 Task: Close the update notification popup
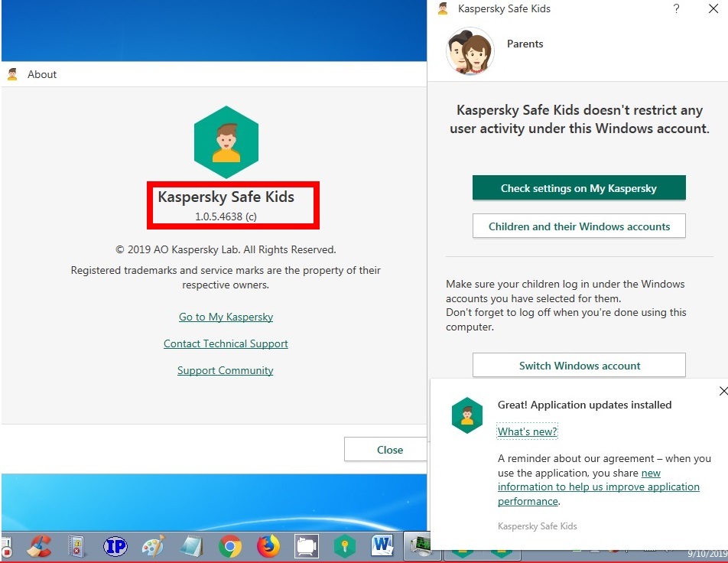723,391
